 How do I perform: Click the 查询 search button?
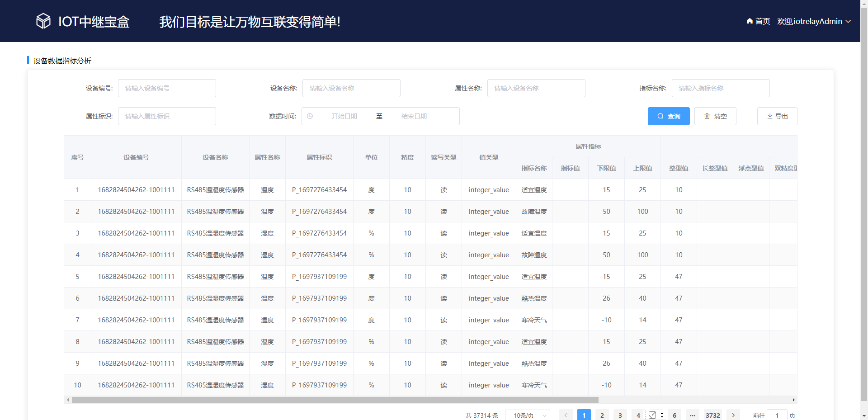(669, 116)
